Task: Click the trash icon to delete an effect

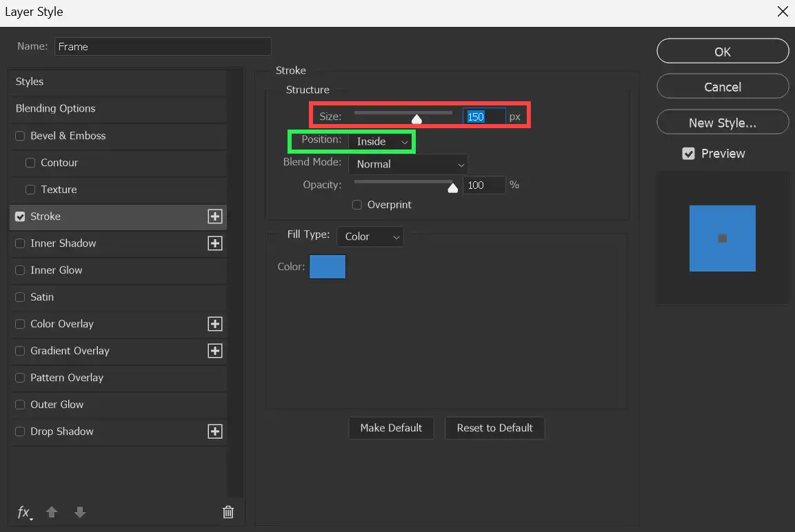Action: coord(228,513)
